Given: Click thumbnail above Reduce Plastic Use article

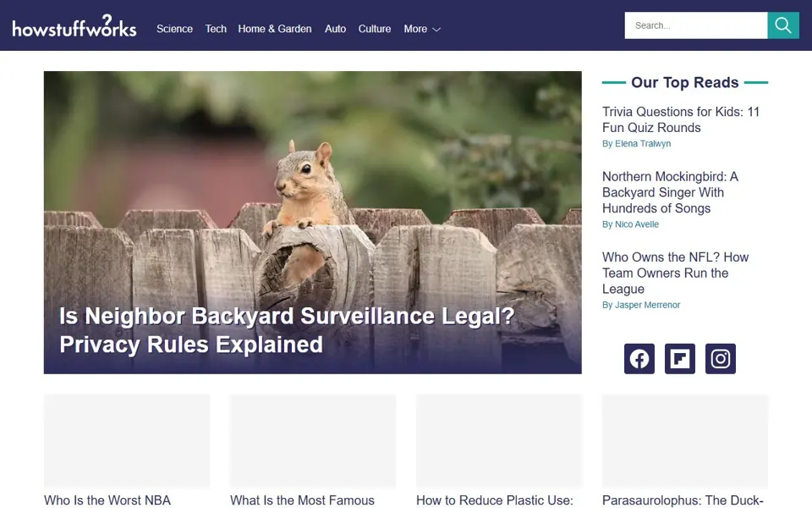Looking at the screenshot, I should pyautogui.click(x=499, y=441).
